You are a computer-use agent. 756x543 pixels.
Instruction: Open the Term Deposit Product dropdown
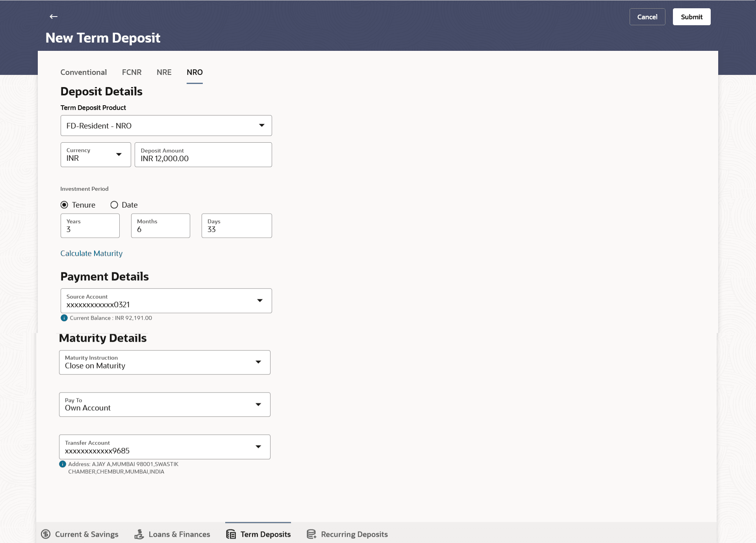click(x=166, y=126)
